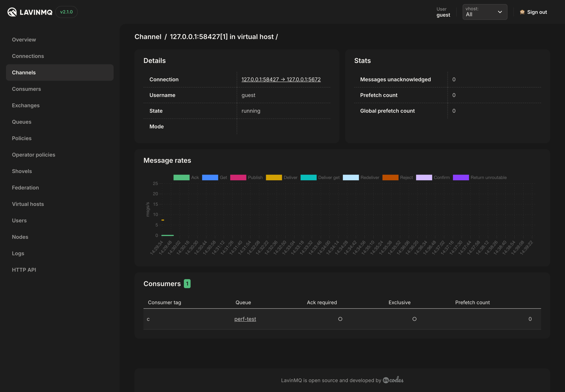Toggle the Redeliver legend swatch

[351, 177]
